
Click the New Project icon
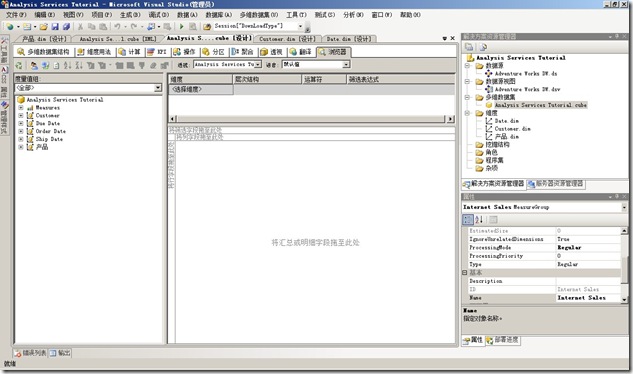pos(9,27)
